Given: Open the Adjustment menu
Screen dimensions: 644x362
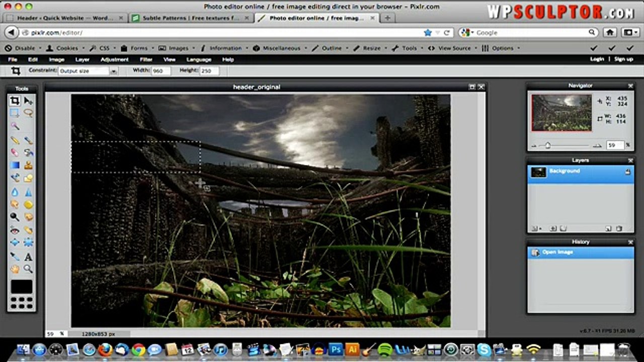Looking at the screenshot, I should [x=115, y=59].
